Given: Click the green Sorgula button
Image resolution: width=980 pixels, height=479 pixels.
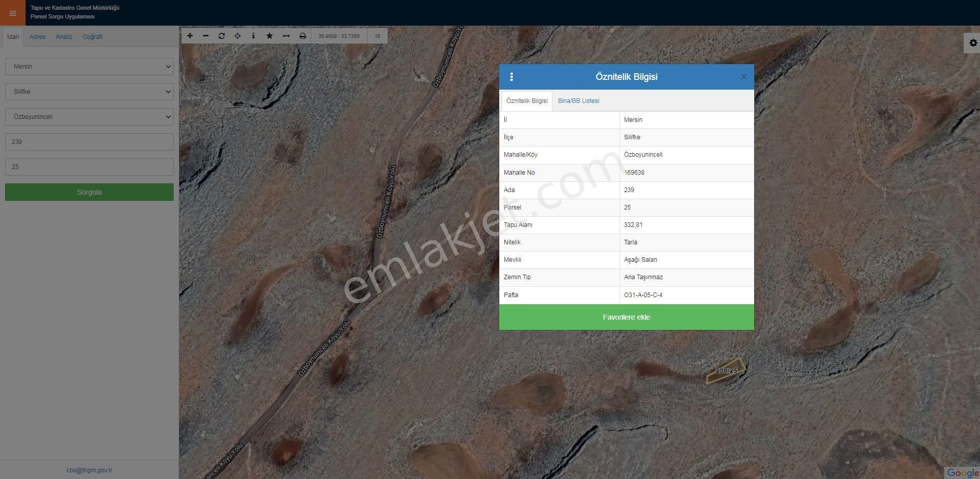Looking at the screenshot, I should point(89,192).
